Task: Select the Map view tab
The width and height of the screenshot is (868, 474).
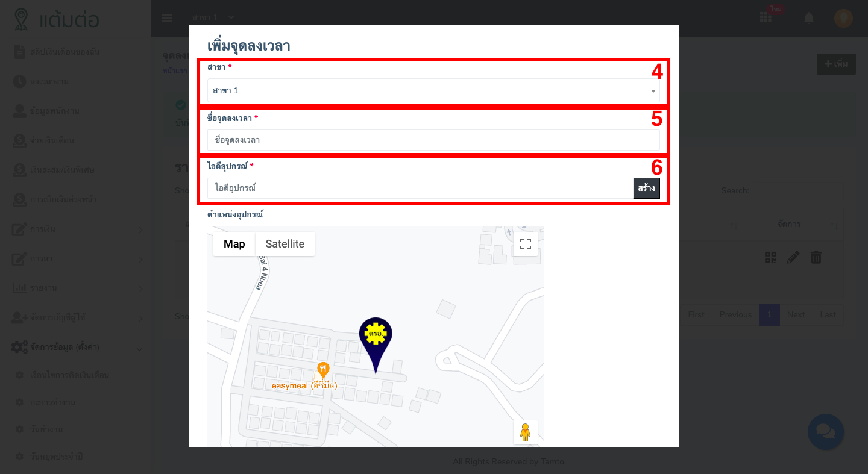Action: click(234, 244)
